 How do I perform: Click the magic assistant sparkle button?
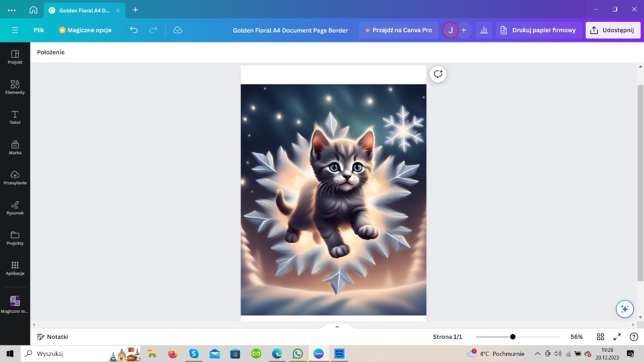[x=624, y=309]
